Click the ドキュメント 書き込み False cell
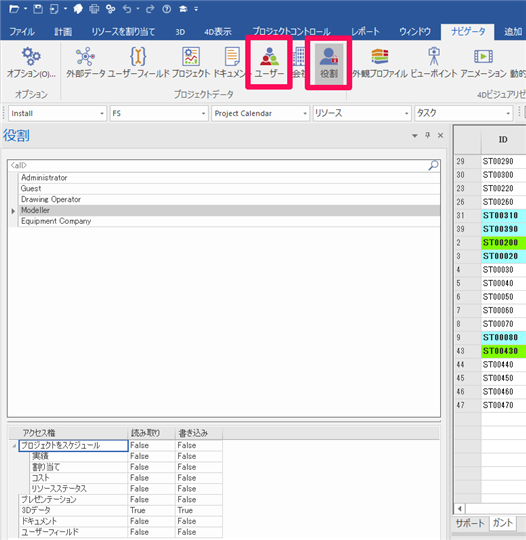 pyautogui.click(x=199, y=521)
